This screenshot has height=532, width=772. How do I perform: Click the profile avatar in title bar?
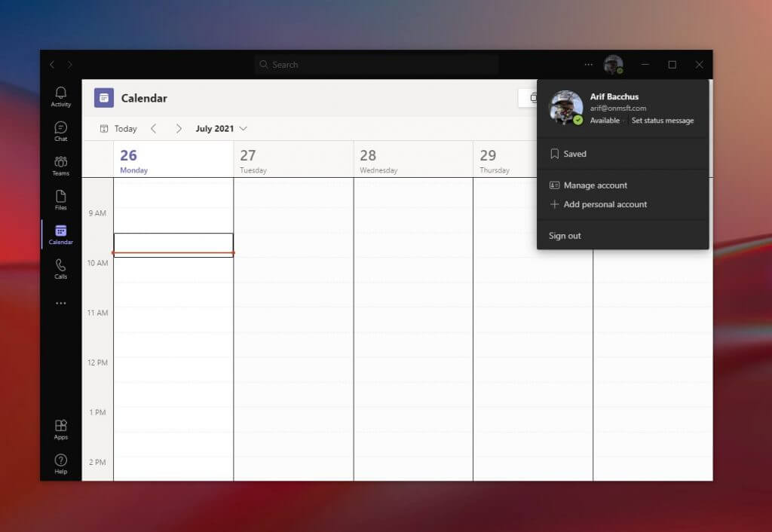(614, 65)
